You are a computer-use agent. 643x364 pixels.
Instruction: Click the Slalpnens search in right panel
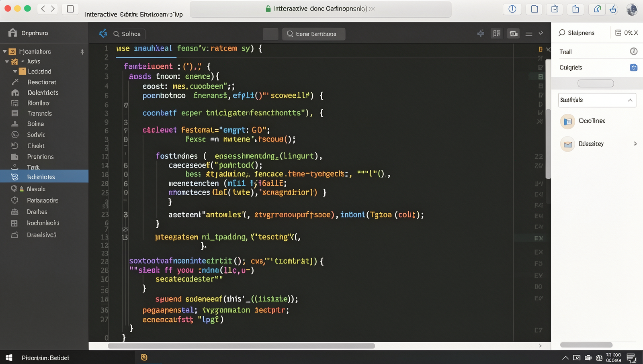(576, 33)
